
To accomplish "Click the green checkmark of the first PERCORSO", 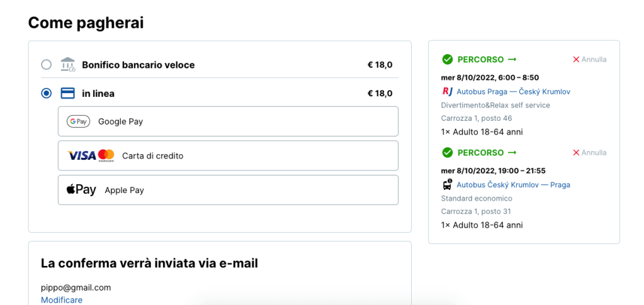I will click(448, 59).
